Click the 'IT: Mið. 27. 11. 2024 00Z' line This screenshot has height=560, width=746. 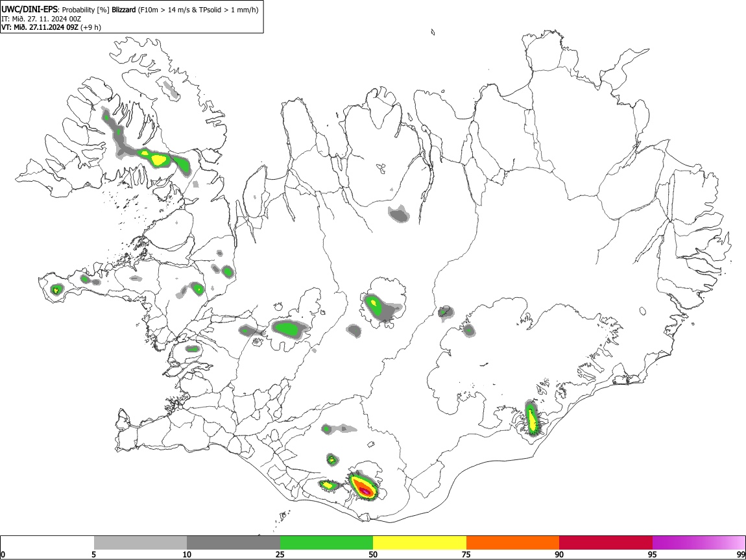pos(41,19)
